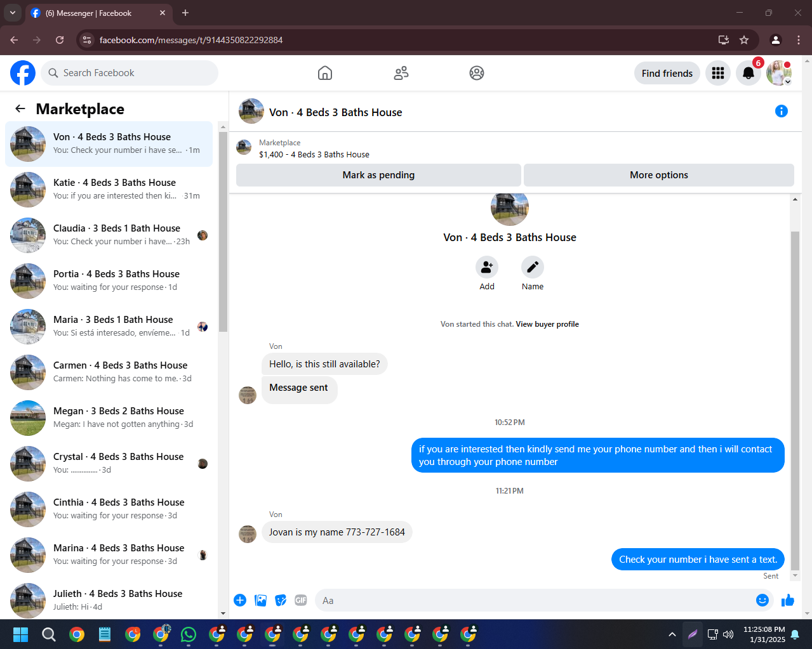Screen dimensions: 812x649
Task: Open the Maria 3 Beds 1 Bath conversation
Action: [x=109, y=327]
